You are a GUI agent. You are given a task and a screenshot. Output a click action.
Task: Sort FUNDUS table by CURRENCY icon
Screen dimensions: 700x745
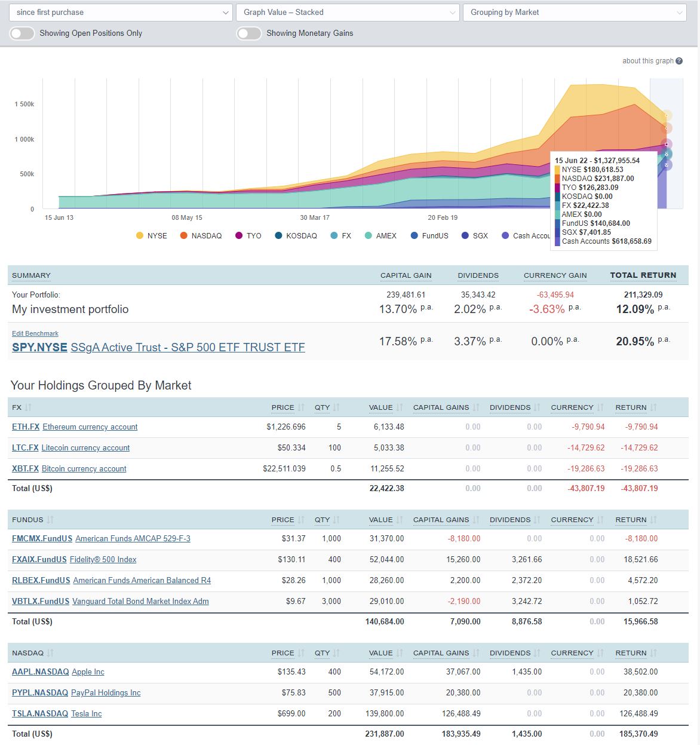click(x=600, y=520)
